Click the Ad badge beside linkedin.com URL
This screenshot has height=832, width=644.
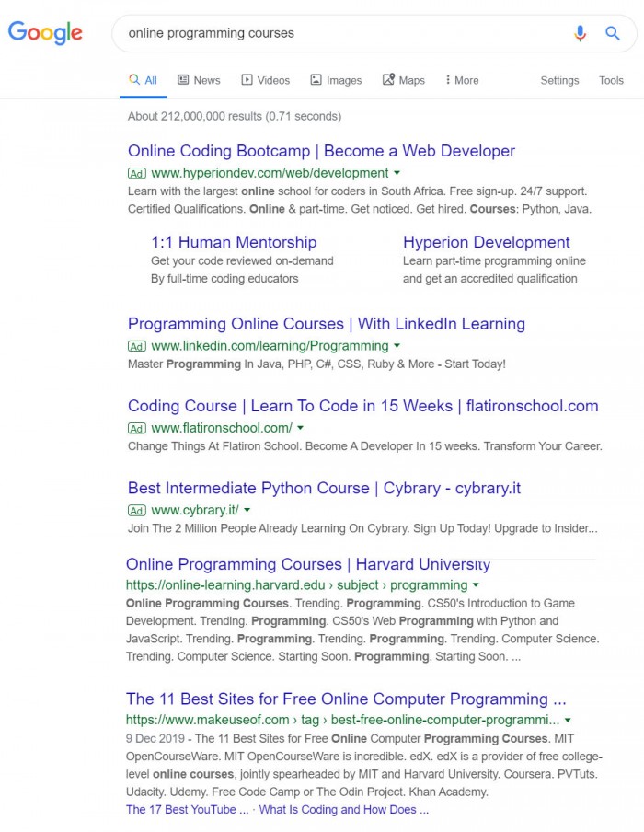point(137,346)
